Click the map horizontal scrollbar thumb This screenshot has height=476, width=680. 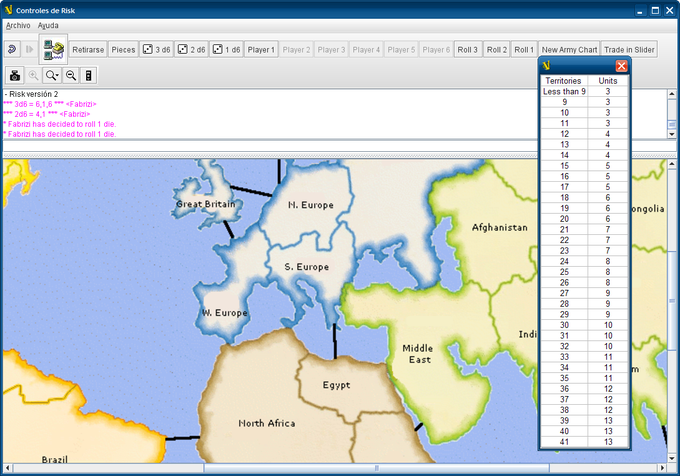click(x=376, y=468)
